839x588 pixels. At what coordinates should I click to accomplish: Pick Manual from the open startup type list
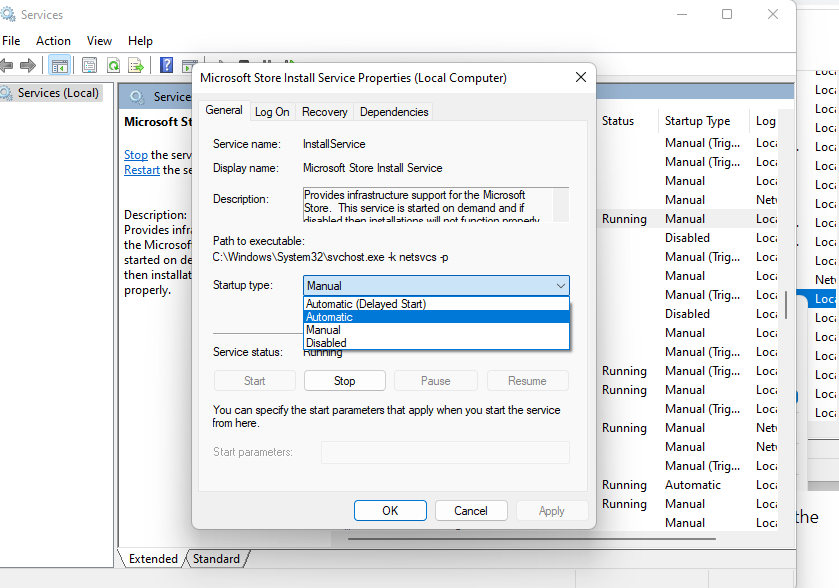436,330
